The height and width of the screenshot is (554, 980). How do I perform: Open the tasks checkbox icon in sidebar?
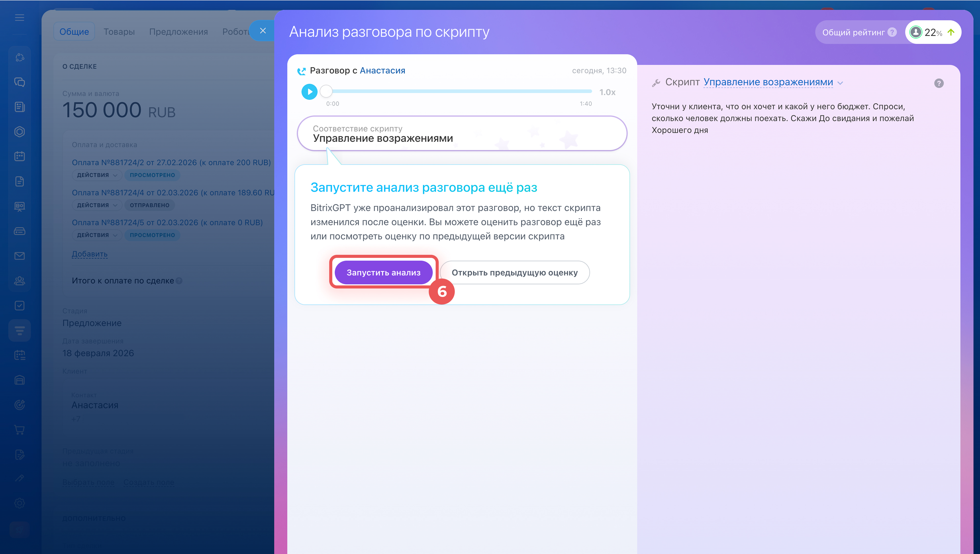[19, 306]
